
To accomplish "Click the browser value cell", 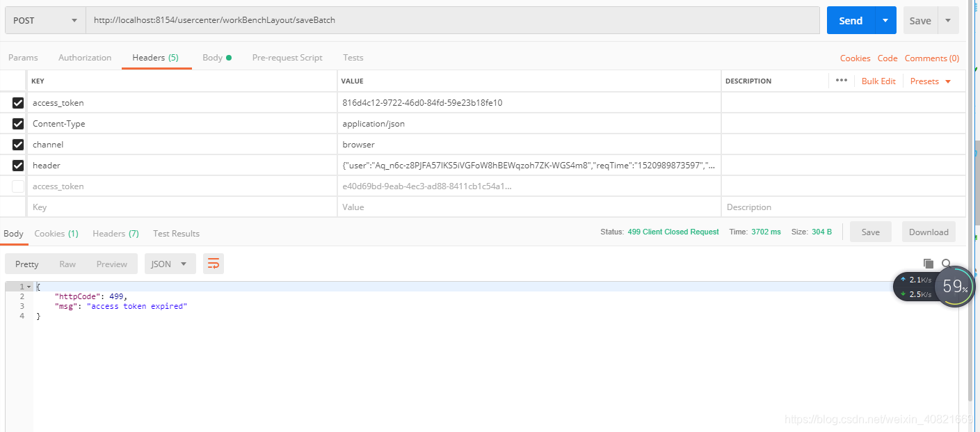I will pos(529,145).
